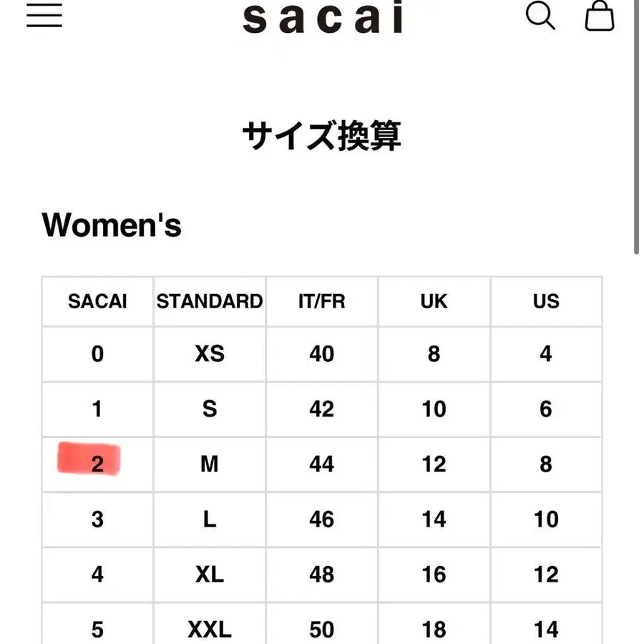Click the Women's section heading
This screenshot has width=644, height=644.
click(112, 225)
